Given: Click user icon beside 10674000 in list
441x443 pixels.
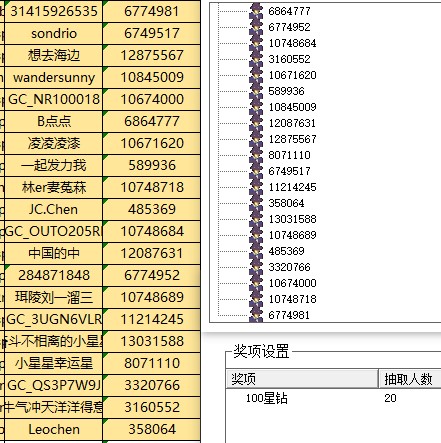Looking at the screenshot, I should (x=256, y=283).
